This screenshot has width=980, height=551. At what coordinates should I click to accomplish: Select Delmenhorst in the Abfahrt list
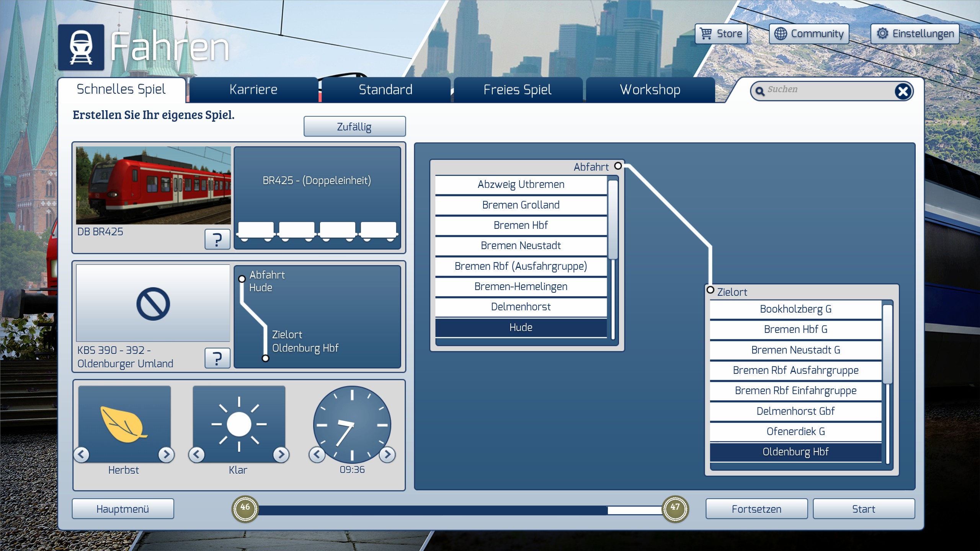[521, 307]
